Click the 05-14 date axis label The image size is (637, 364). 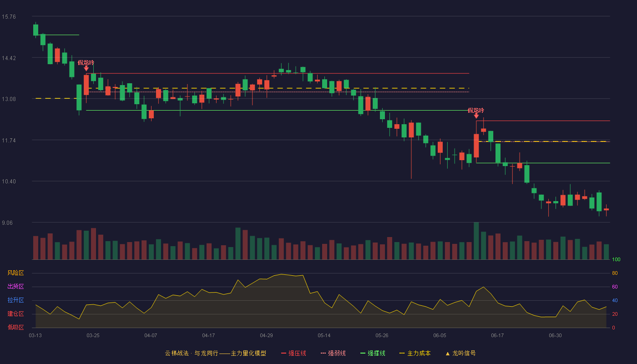tap(324, 335)
